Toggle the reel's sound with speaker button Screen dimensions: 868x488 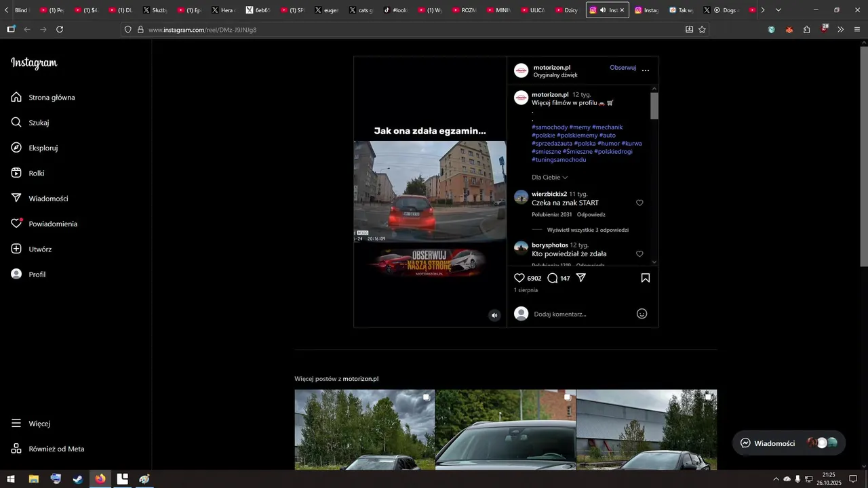pos(494,315)
